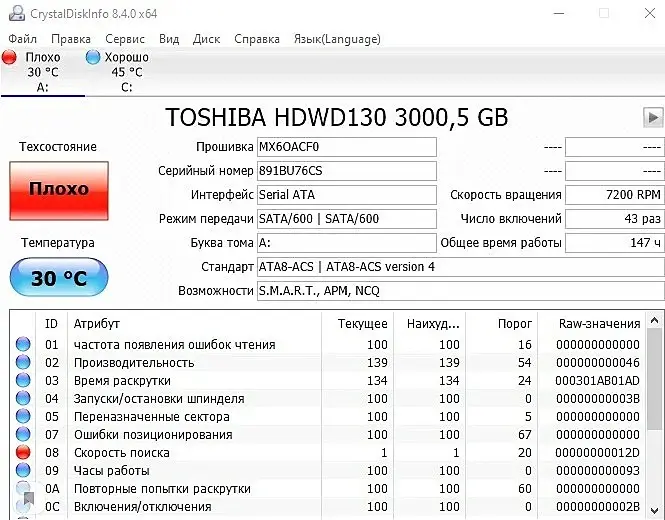The width and height of the screenshot is (665, 520).
Task: Select row Ошибки позиционирования
Action: click(327, 435)
